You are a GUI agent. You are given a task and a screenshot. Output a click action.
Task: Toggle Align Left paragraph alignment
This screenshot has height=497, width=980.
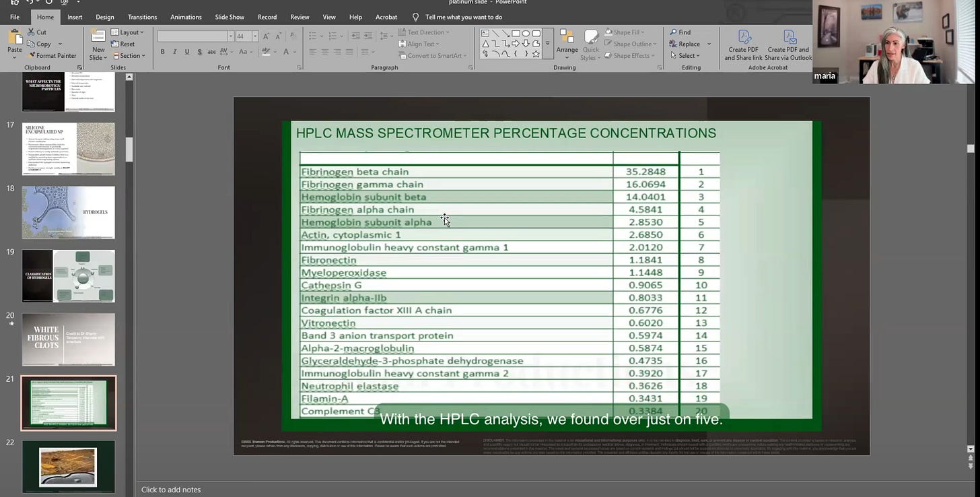(313, 52)
